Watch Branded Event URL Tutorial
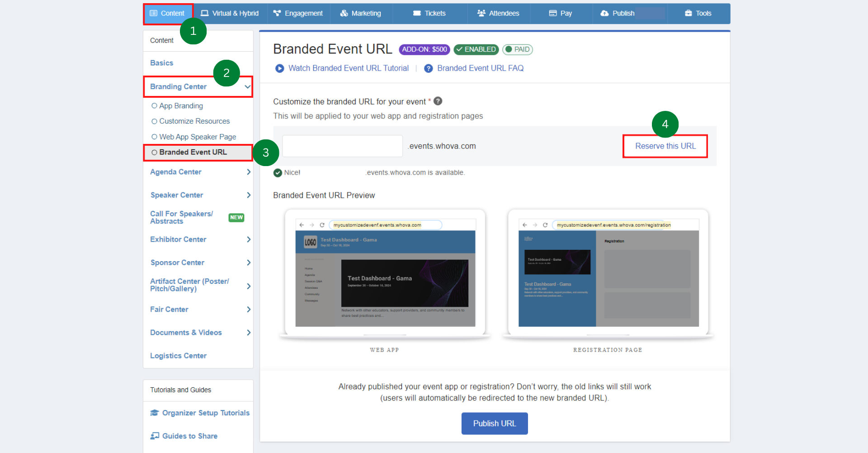Screen dimensions: 868x453 pos(349,68)
